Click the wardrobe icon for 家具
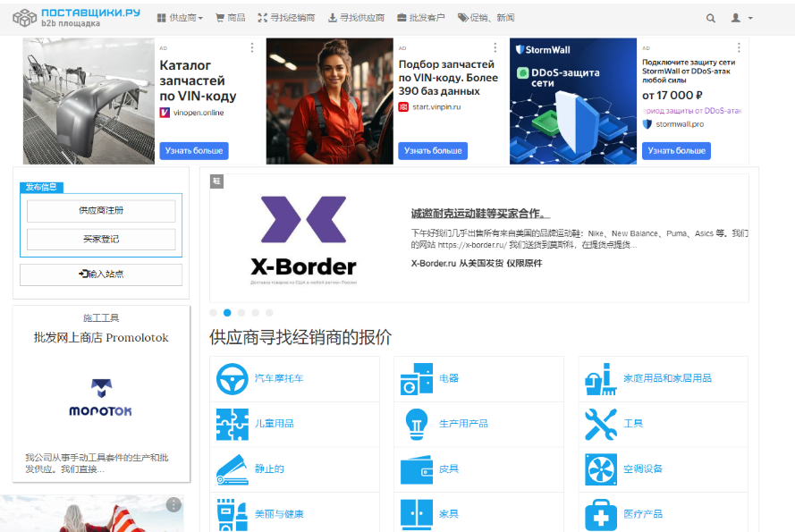This screenshot has height=532, width=795. [417, 515]
